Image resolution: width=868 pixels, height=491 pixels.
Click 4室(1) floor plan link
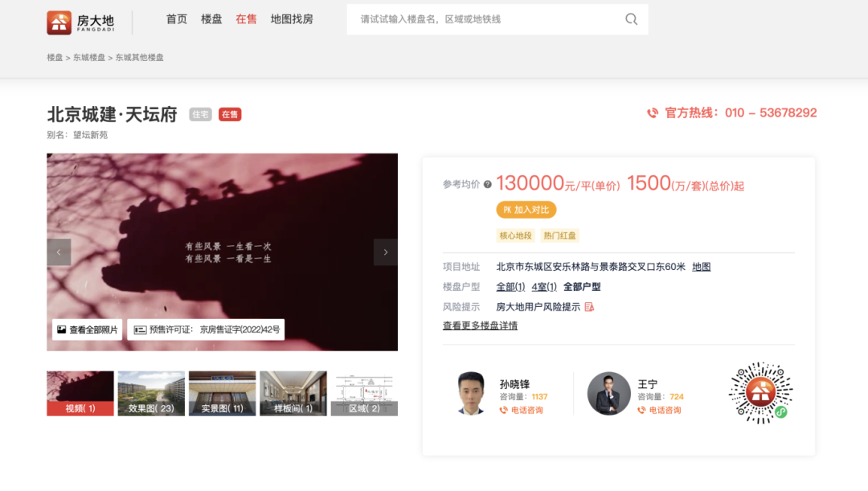pos(544,287)
